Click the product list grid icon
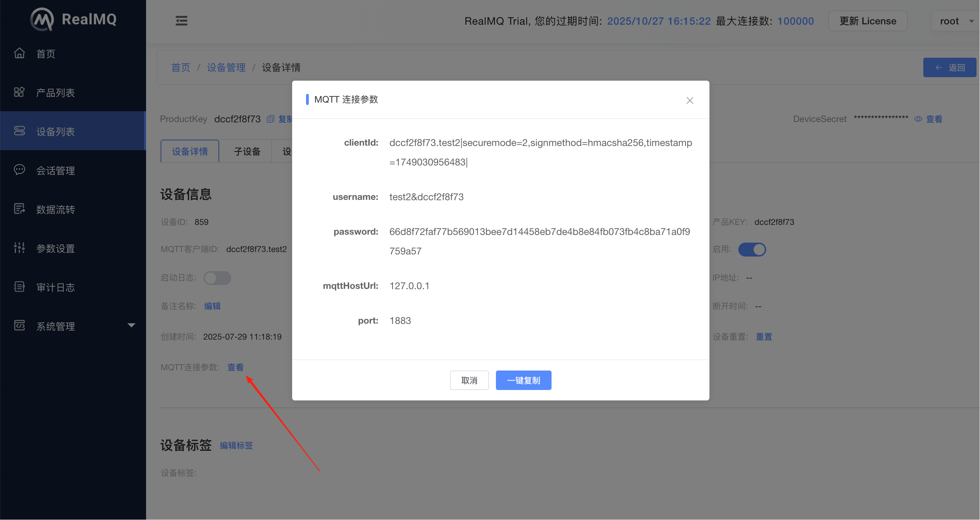The width and height of the screenshot is (980, 520). [x=19, y=92]
